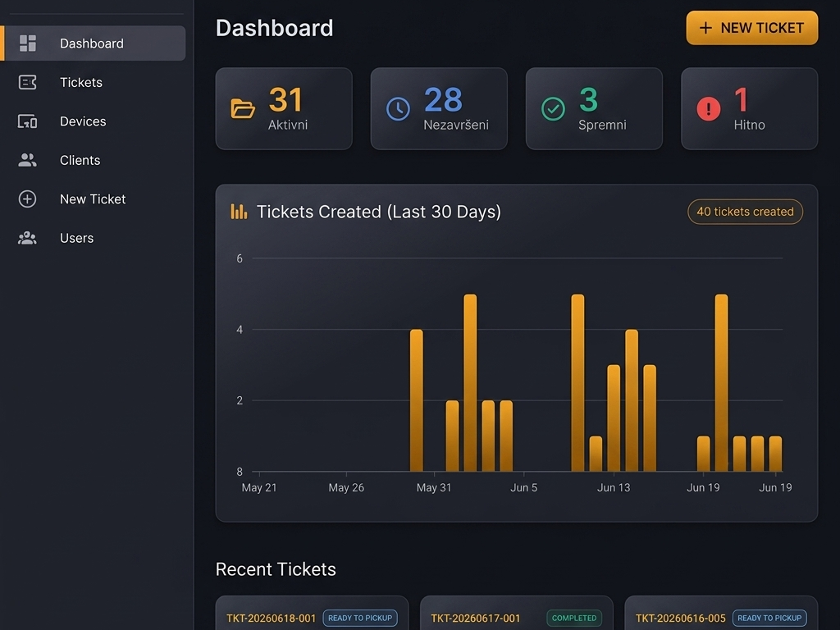Image resolution: width=840 pixels, height=630 pixels.
Task: Click the open-folder icon on Aktivni card
Action: 243,109
